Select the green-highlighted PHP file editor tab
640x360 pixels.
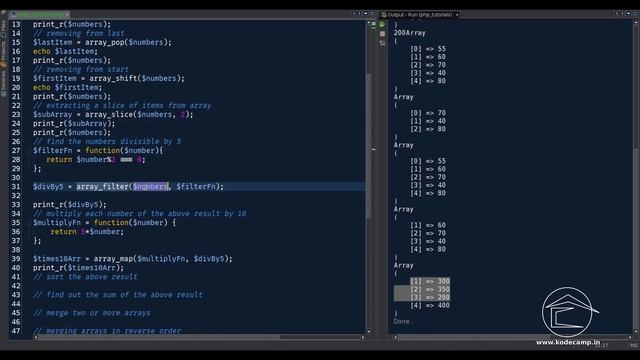pyautogui.click(x=40, y=15)
